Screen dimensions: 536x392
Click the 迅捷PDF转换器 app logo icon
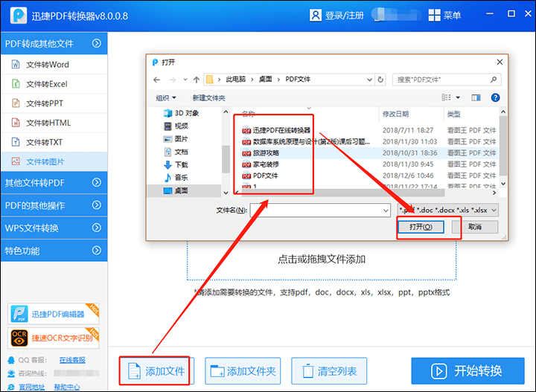coord(19,16)
